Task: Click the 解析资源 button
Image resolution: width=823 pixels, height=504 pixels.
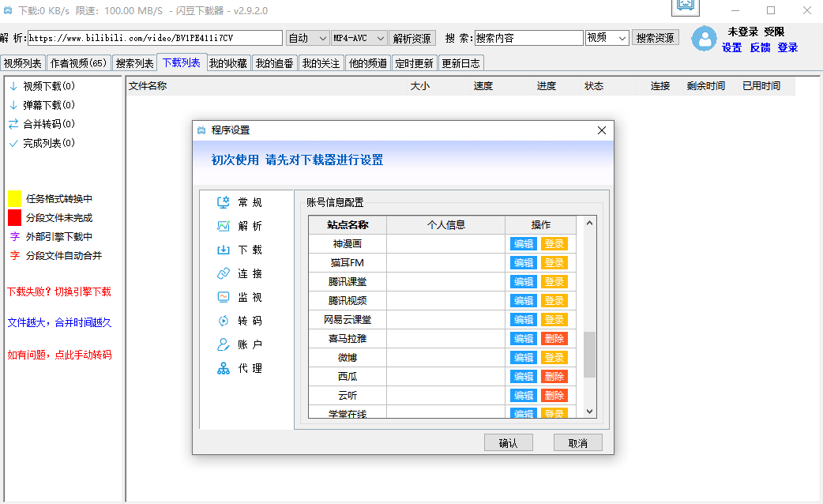Action: click(x=412, y=38)
